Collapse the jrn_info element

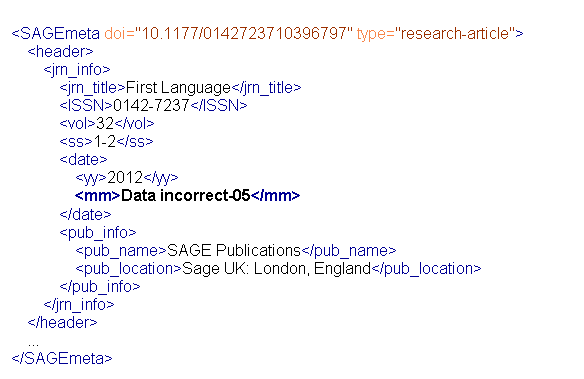[77, 70]
